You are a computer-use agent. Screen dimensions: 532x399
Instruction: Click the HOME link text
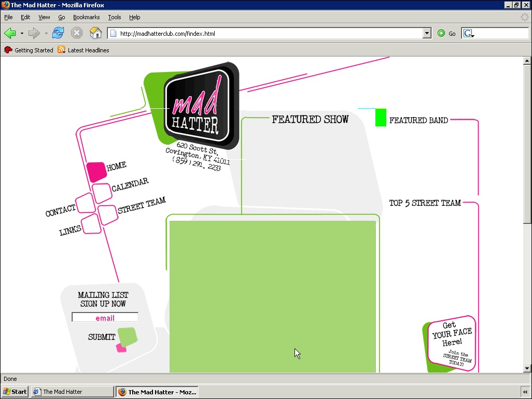(x=116, y=166)
